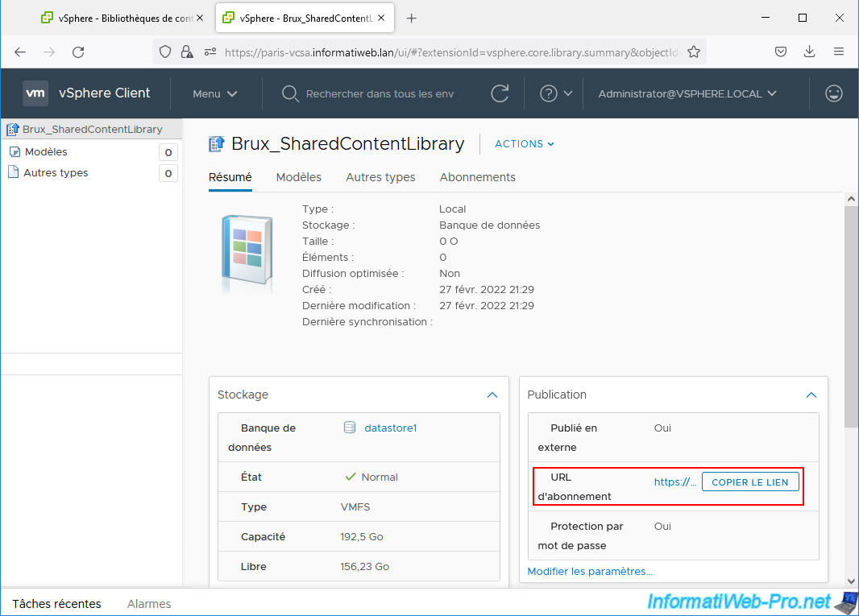
Task: Click the vSphere Client home title
Action: pyautogui.click(x=105, y=93)
